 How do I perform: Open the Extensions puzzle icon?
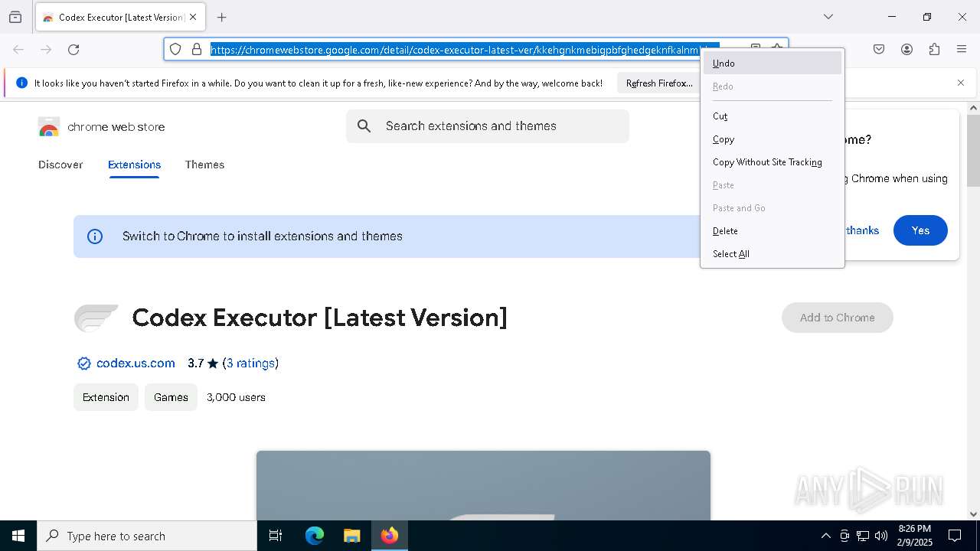click(x=934, y=50)
